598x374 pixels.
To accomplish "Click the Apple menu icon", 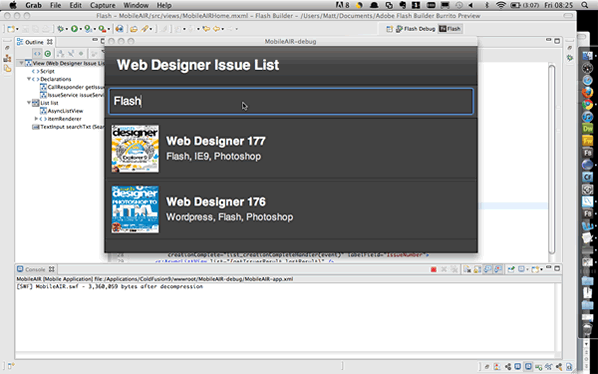I will [13, 5].
